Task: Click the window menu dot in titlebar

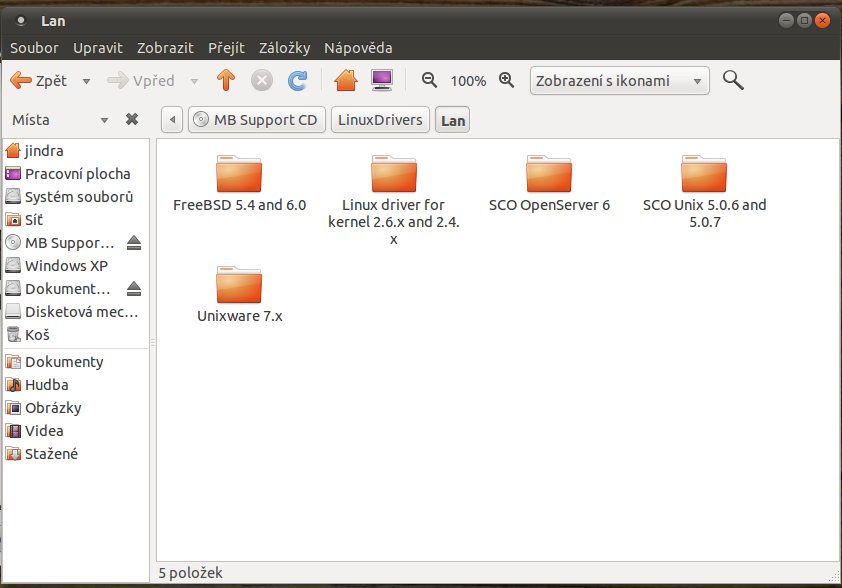Action: click(x=20, y=21)
